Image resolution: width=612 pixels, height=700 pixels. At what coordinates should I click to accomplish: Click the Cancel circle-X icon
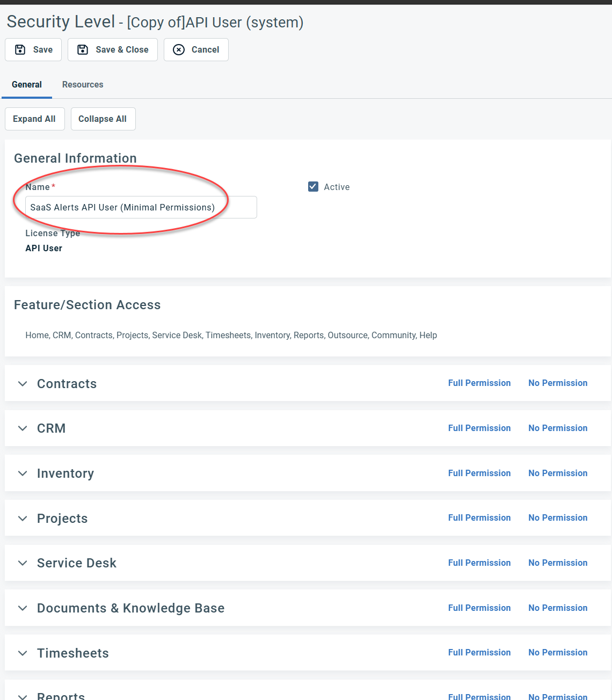(x=179, y=49)
